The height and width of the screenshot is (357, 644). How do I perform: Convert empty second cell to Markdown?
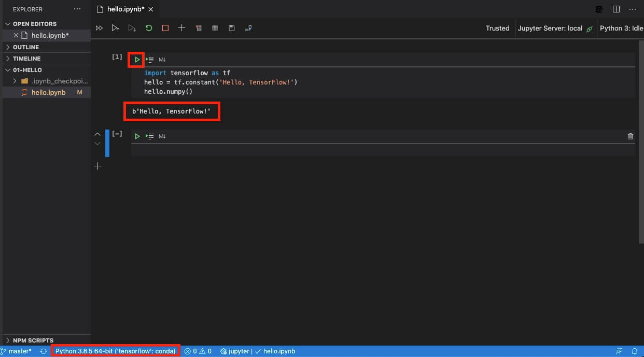[162, 136]
